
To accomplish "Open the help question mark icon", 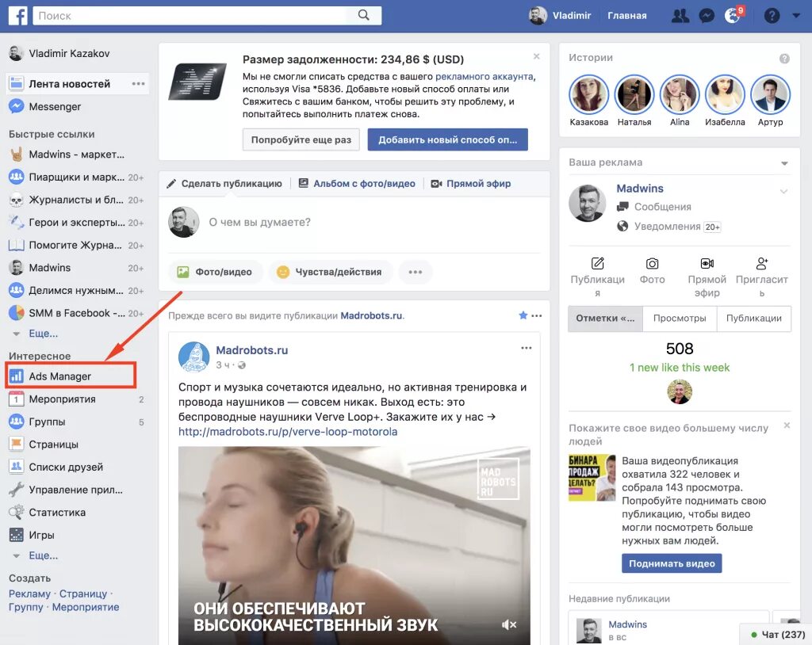I will click(x=772, y=16).
